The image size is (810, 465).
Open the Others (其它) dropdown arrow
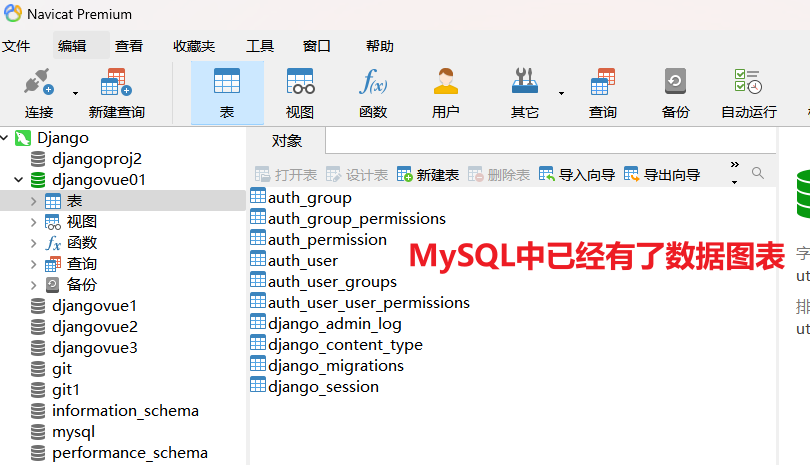[x=562, y=94]
